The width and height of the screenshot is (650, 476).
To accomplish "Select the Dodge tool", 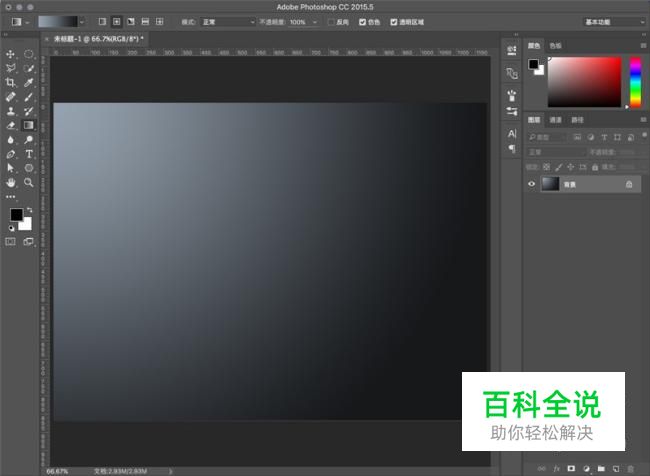I will 29,140.
